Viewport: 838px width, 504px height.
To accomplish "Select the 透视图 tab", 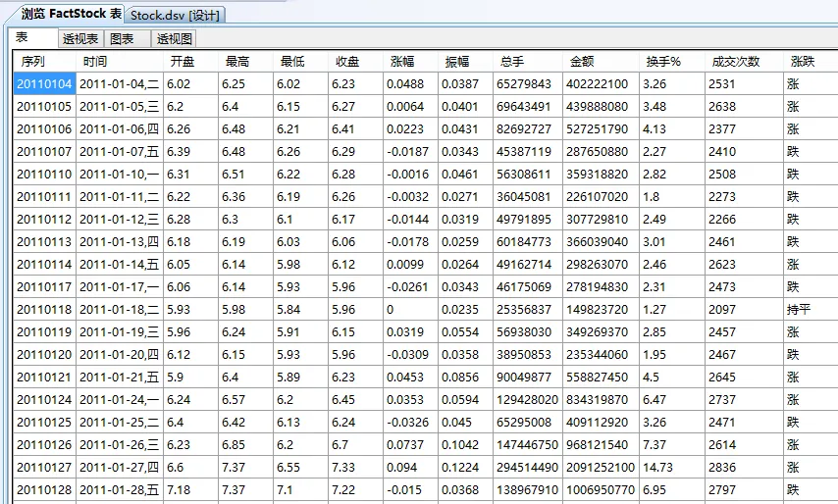I will tap(175, 38).
